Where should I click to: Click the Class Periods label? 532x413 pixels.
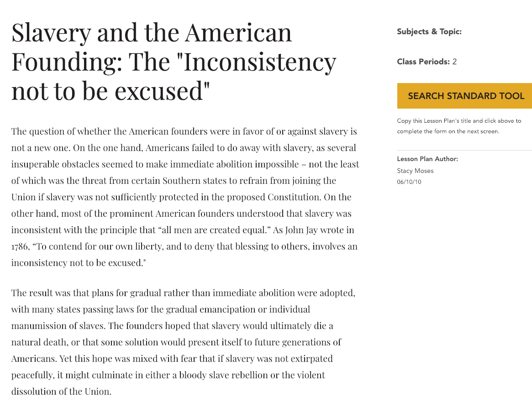423,62
